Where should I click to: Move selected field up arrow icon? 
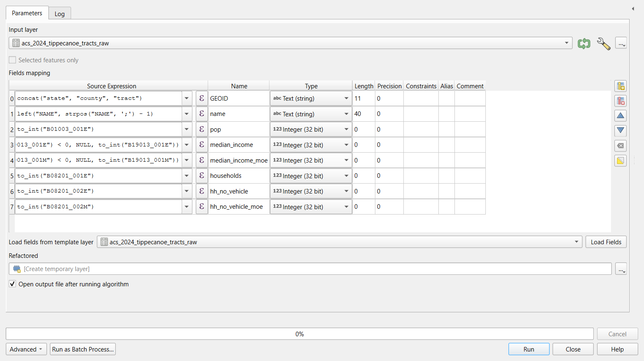coord(621,116)
